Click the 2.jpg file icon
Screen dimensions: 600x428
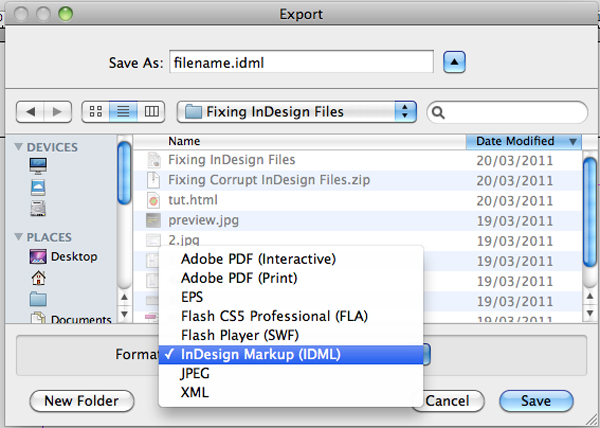(153, 241)
